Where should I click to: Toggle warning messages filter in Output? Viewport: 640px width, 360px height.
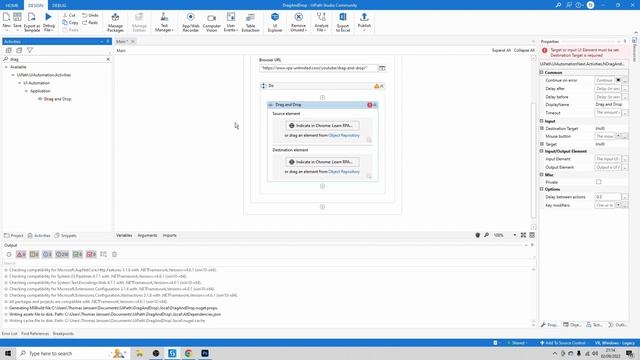pyautogui.click(x=34, y=254)
